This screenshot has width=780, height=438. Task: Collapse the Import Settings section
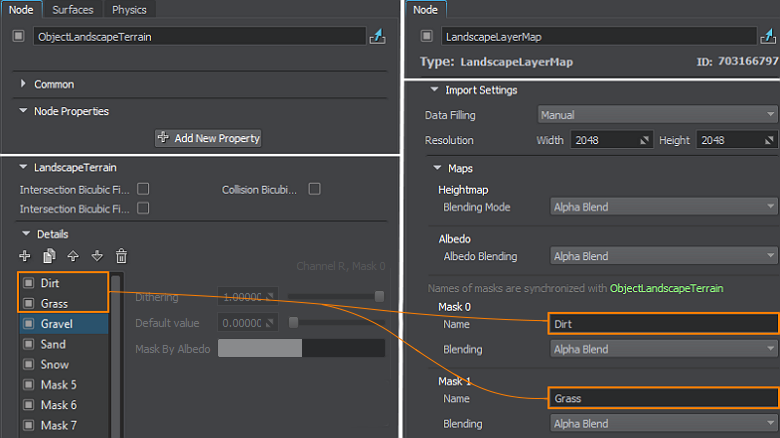tap(434, 90)
